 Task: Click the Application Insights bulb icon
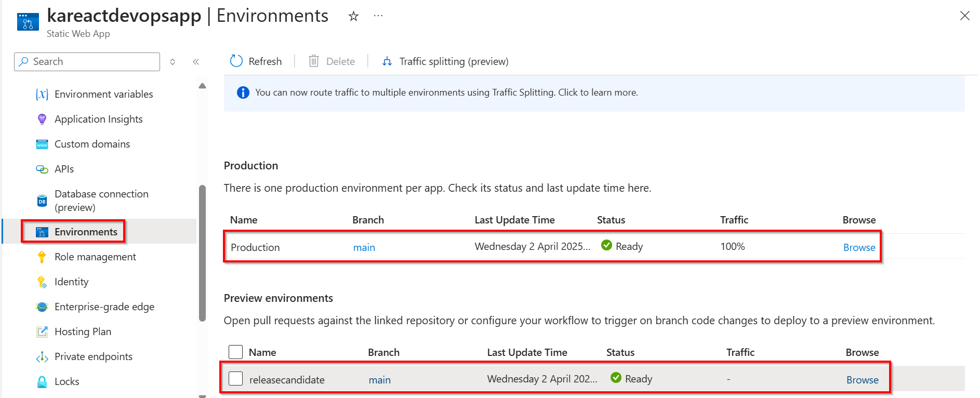42,119
